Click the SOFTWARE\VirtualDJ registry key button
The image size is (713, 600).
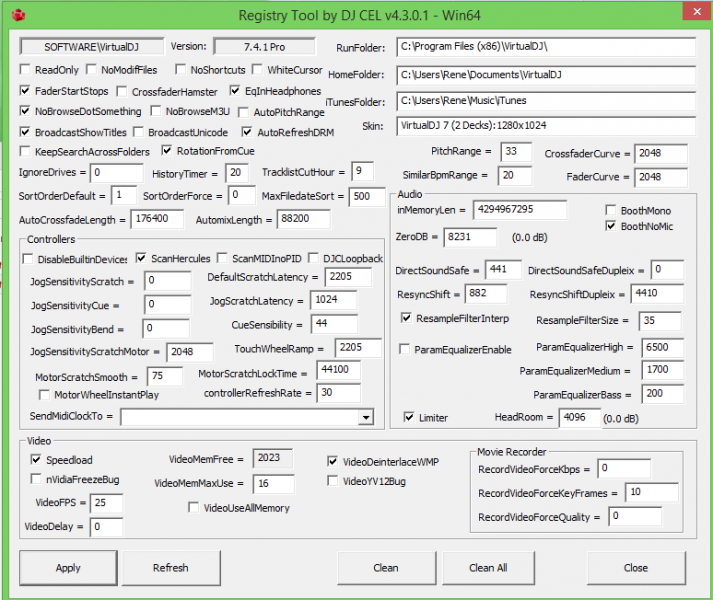click(x=92, y=47)
